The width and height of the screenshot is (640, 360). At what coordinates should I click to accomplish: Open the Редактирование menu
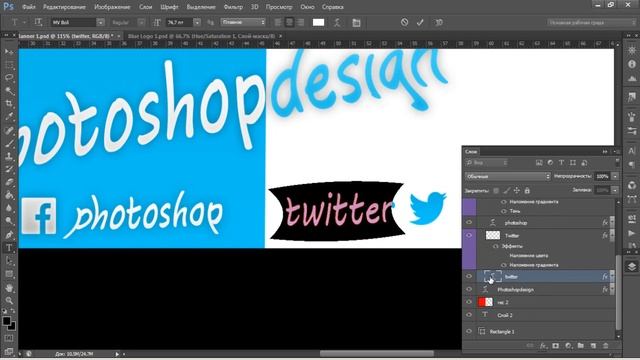[x=64, y=7]
